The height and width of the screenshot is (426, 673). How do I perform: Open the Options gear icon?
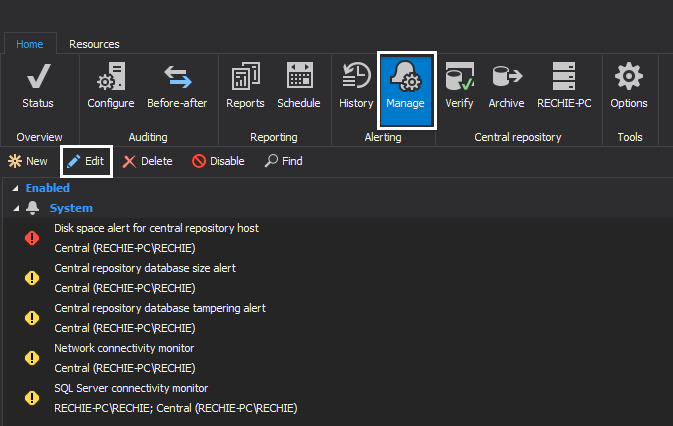[629, 76]
